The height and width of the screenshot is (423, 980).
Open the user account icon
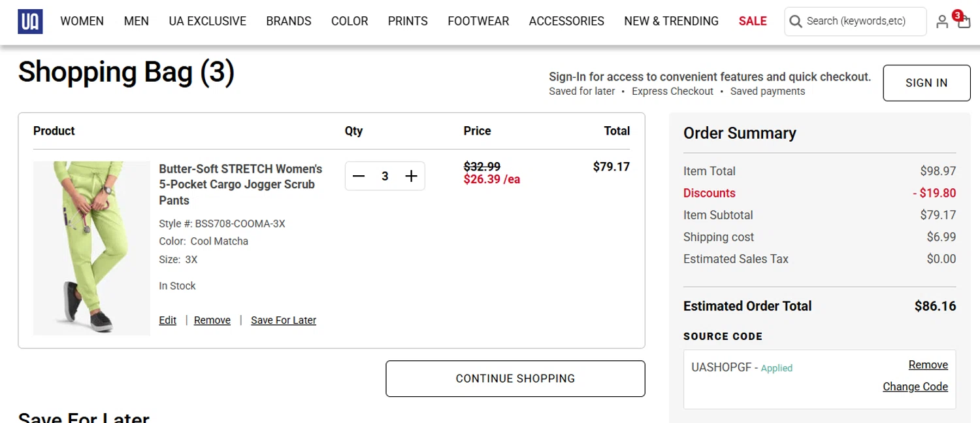point(942,22)
